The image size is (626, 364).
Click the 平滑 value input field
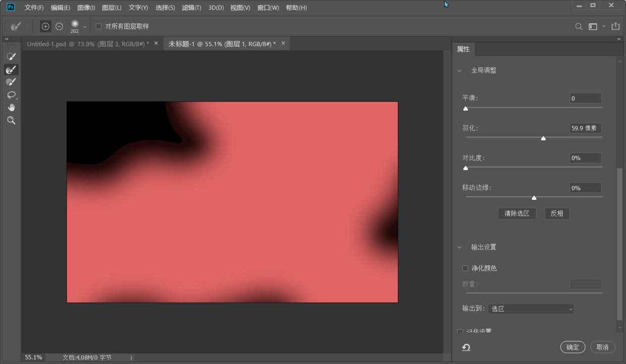tap(585, 98)
